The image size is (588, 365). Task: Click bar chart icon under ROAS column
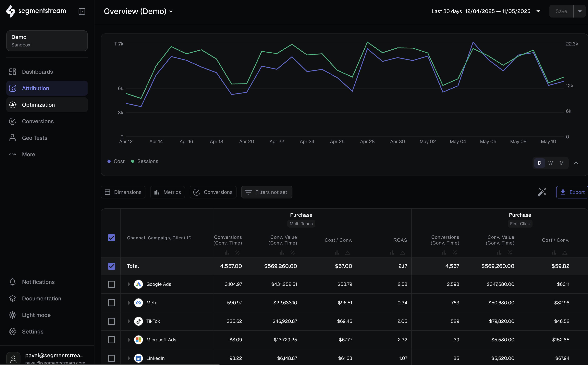tap(392, 253)
